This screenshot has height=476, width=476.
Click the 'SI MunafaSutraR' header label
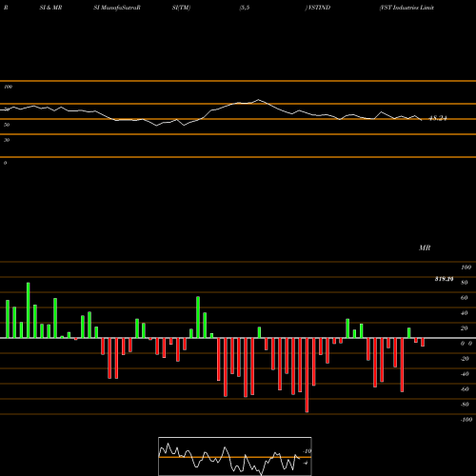click(x=117, y=8)
